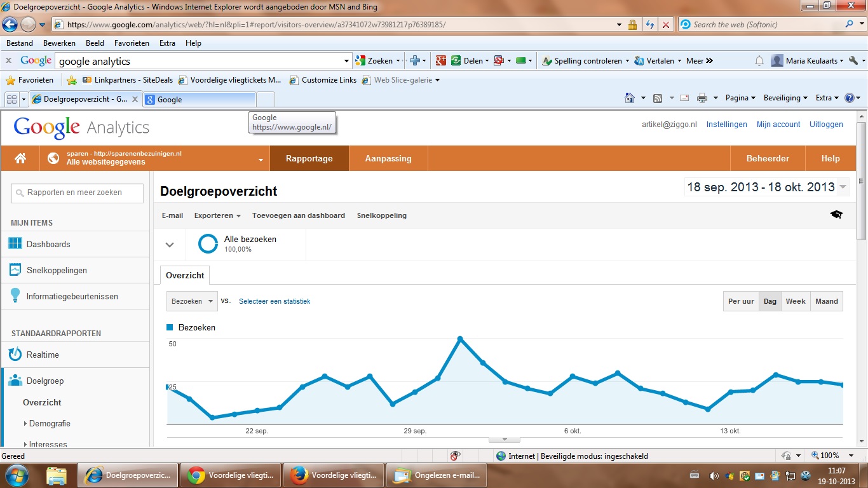Click the E-mail report link
This screenshot has width=868, height=488.
pos(172,215)
